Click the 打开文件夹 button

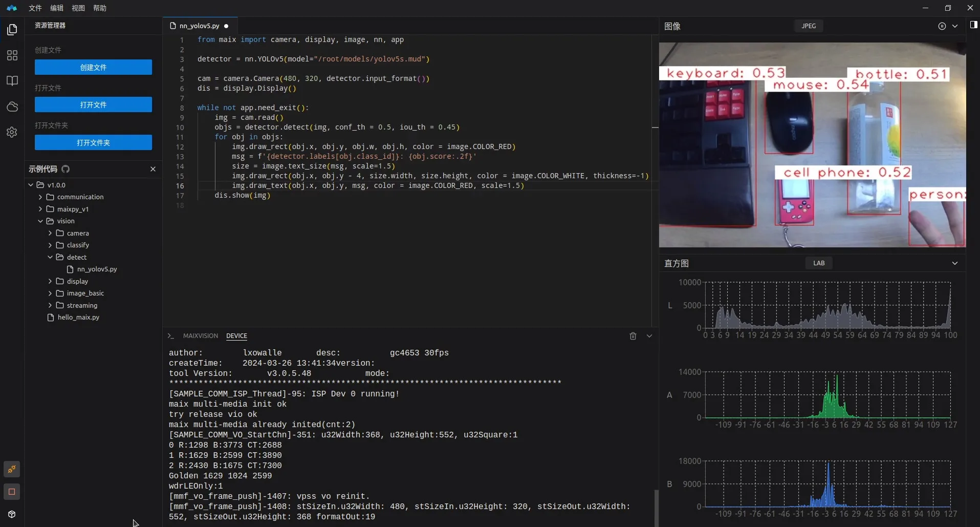pyautogui.click(x=93, y=142)
